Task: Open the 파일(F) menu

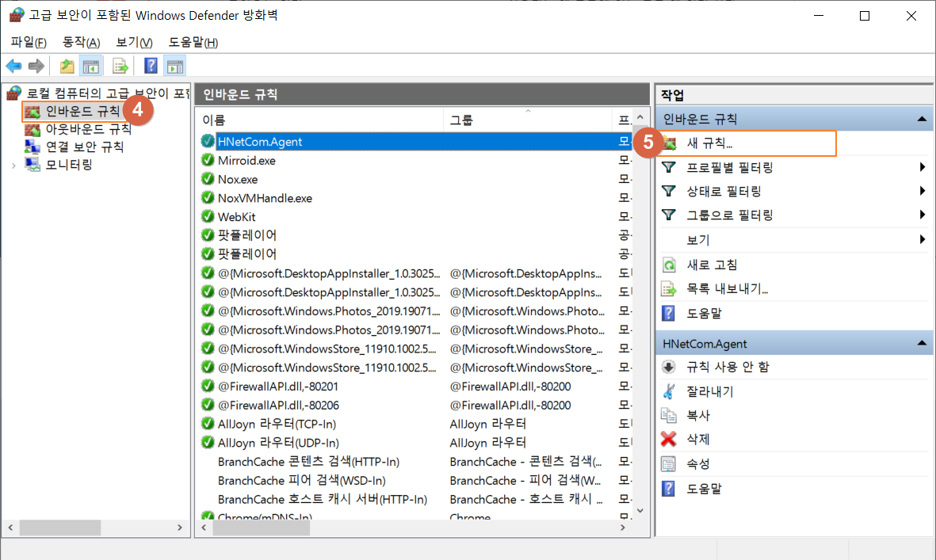Action: point(29,42)
